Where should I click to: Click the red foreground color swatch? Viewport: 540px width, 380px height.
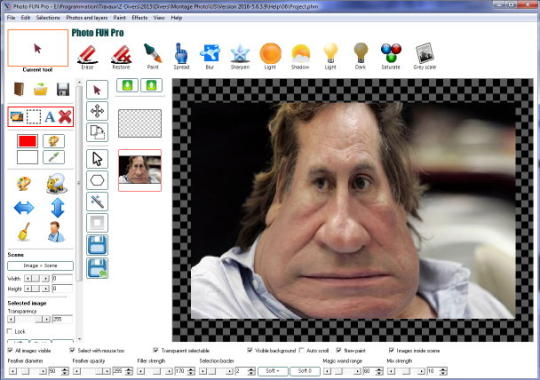click(x=28, y=141)
